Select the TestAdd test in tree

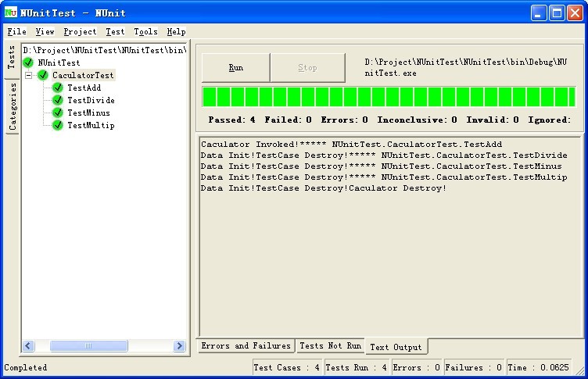(x=84, y=88)
